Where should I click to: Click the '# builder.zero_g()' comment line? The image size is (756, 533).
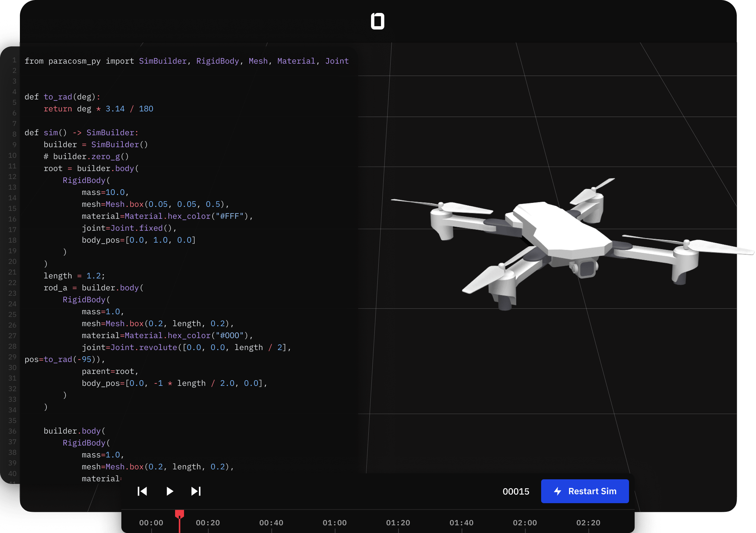point(86,156)
